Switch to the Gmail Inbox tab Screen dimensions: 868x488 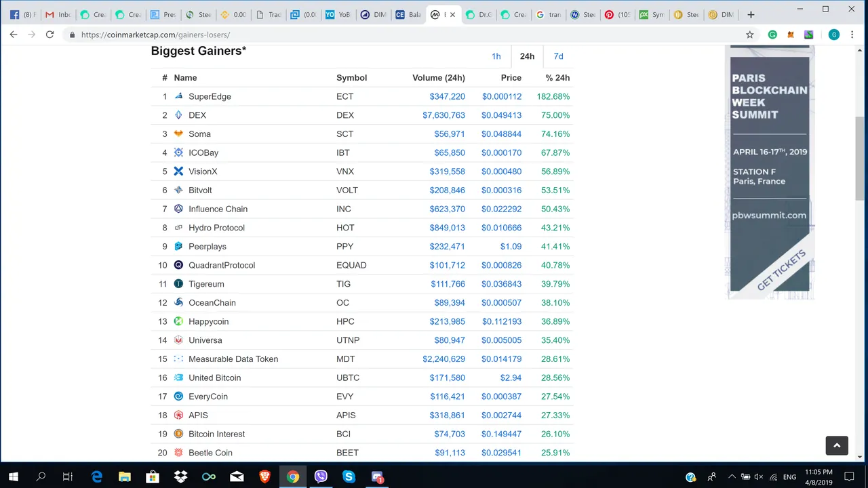point(58,14)
